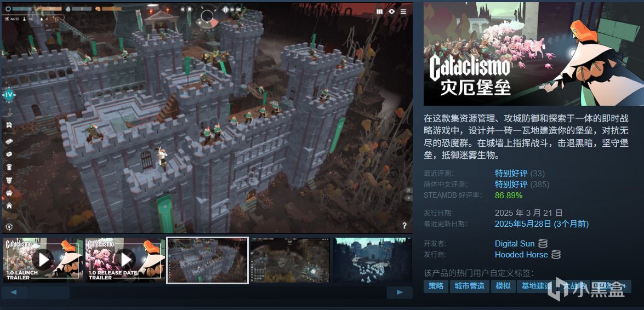Click the left arrow of thumbnail strip
Viewport: 644px width, 310px height.
pos(15,293)
